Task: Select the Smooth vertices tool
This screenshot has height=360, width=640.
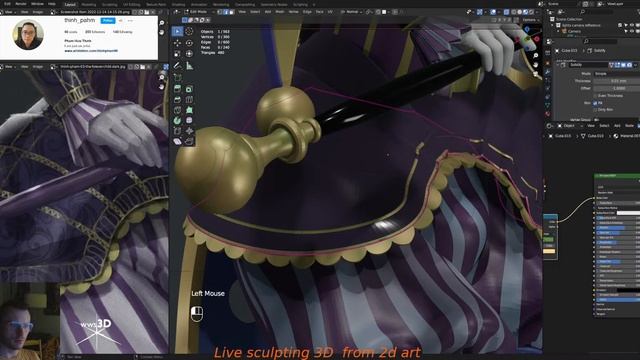Action: pos(189,120)
